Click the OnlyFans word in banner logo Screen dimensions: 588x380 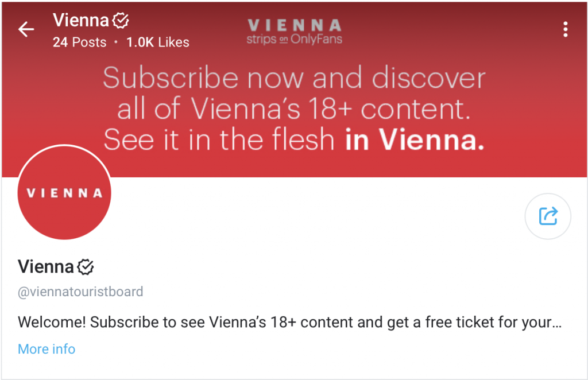(316, 39)
